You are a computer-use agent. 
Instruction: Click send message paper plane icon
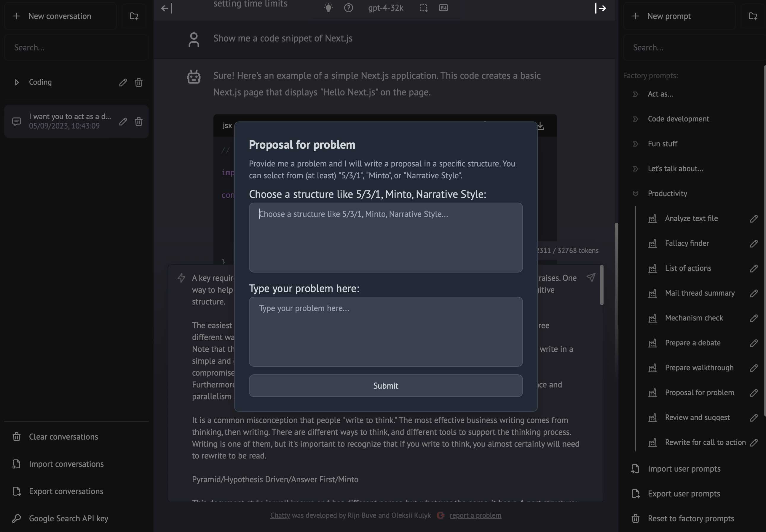tap(591, 277)
